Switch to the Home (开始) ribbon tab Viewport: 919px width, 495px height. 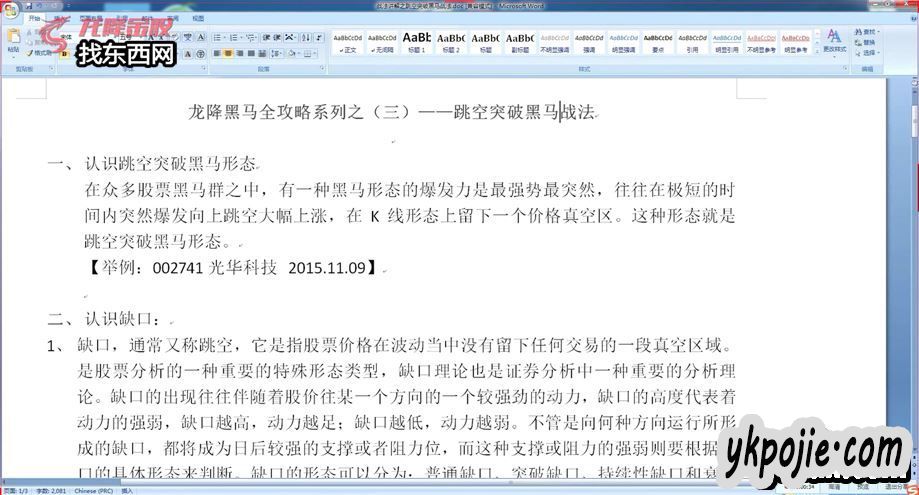(35, 18)
